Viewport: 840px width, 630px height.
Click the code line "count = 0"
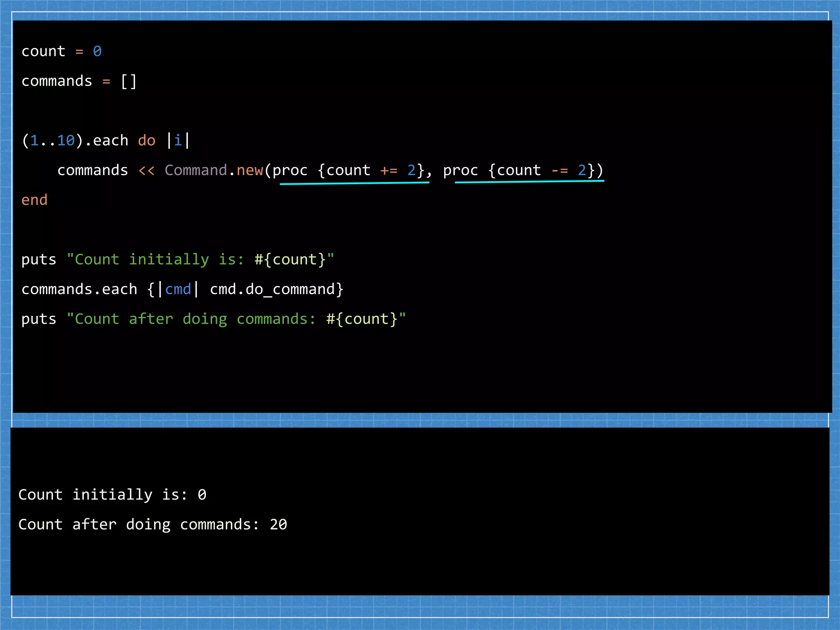click(62, 51)
